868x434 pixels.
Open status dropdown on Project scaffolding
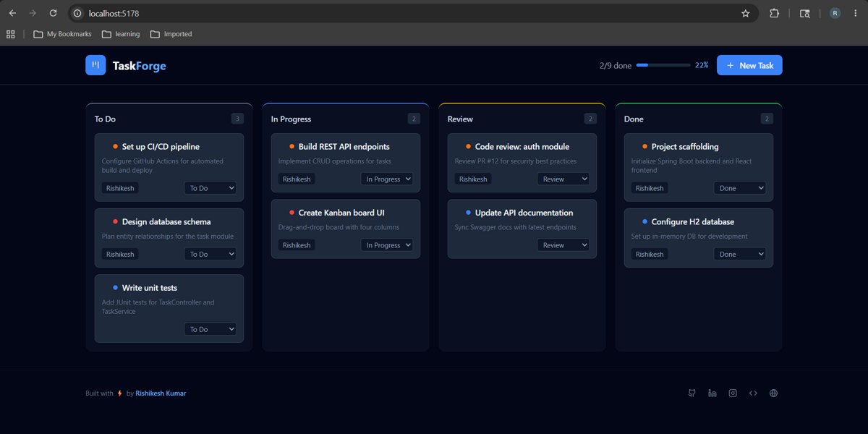(x=740, y=188)
